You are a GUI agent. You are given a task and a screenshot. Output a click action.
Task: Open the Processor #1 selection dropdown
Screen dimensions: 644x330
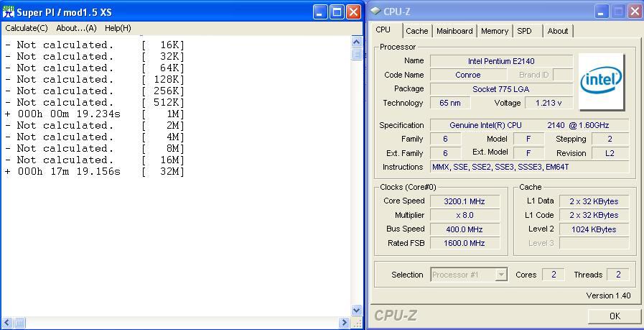point(469,275)
